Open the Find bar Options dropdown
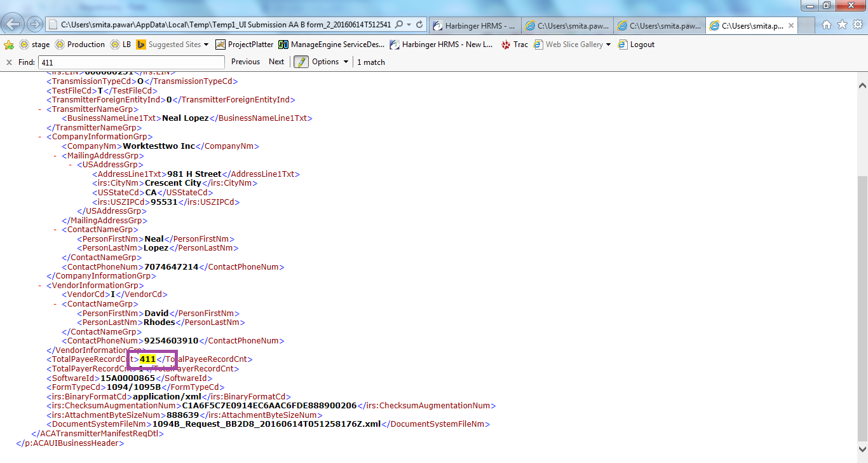This screenshot has height=463, width=868. click(330, 62)
